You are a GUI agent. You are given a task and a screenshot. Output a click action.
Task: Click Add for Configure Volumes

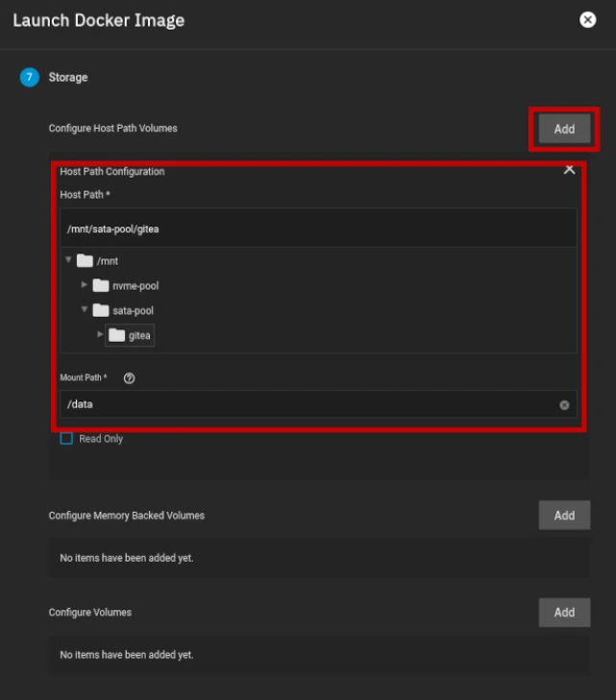point(564,613)
